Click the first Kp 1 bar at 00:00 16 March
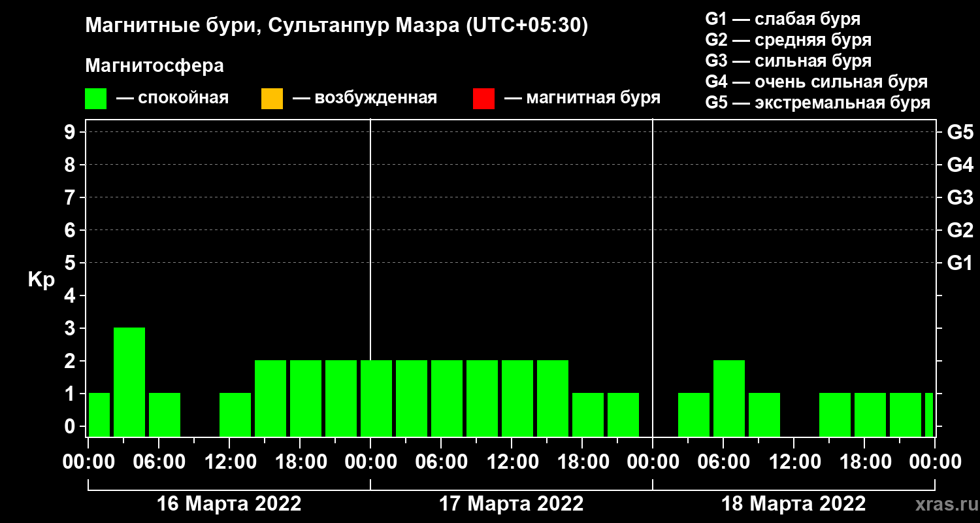The height and width of the screenshot is (523, 980). [x=99, y=414]
